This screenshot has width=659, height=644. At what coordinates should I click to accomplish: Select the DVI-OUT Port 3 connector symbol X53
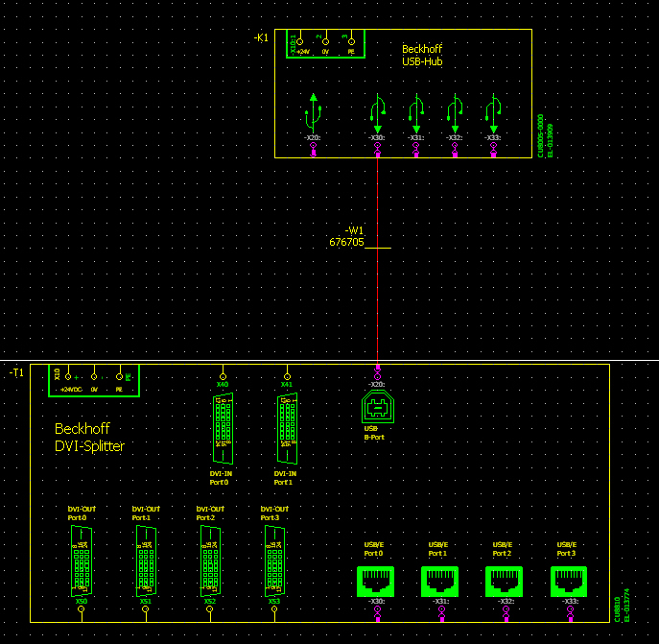tap(274, 561)
